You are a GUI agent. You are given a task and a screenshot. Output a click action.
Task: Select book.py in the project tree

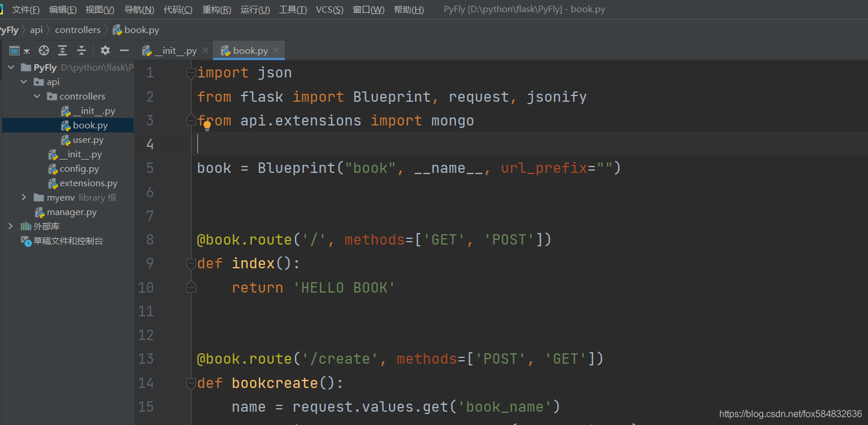pyautogui.click(x=90, y=125)
